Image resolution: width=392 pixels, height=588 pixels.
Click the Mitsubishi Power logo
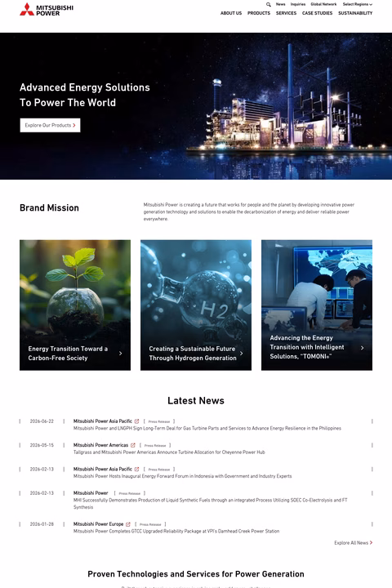click(47, 9)
